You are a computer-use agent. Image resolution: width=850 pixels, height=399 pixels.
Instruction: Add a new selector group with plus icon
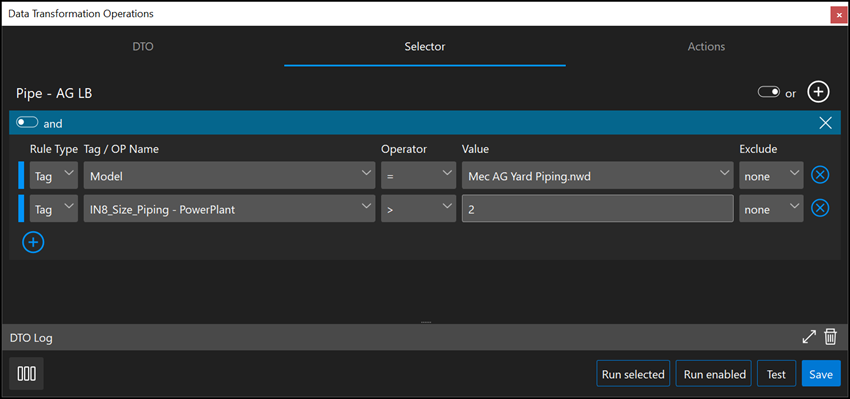(x=818, y=92)
